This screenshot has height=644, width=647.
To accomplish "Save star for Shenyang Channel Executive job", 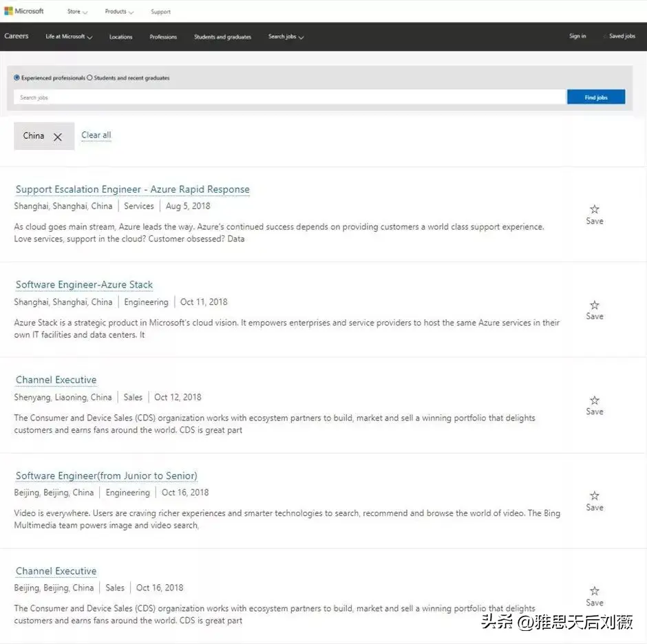I will (594, 400).
